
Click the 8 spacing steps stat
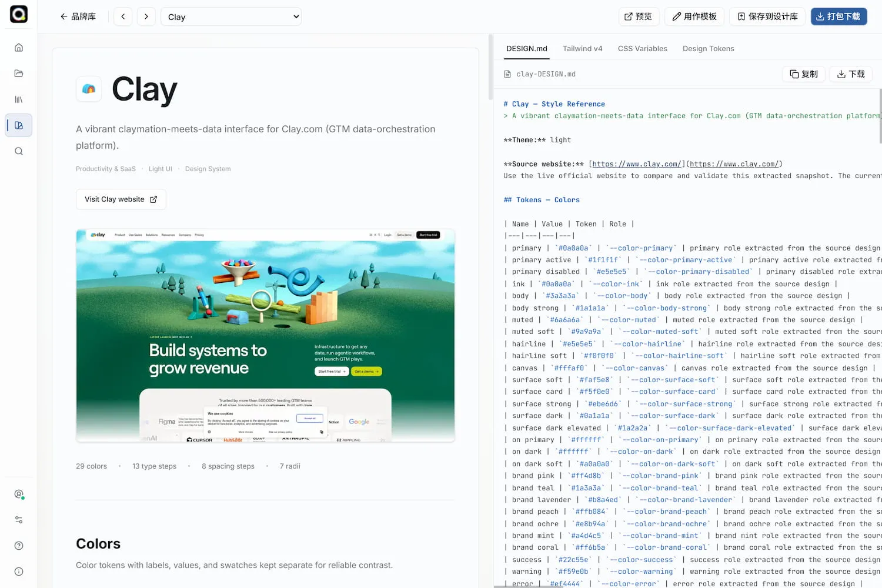(228, 466)
